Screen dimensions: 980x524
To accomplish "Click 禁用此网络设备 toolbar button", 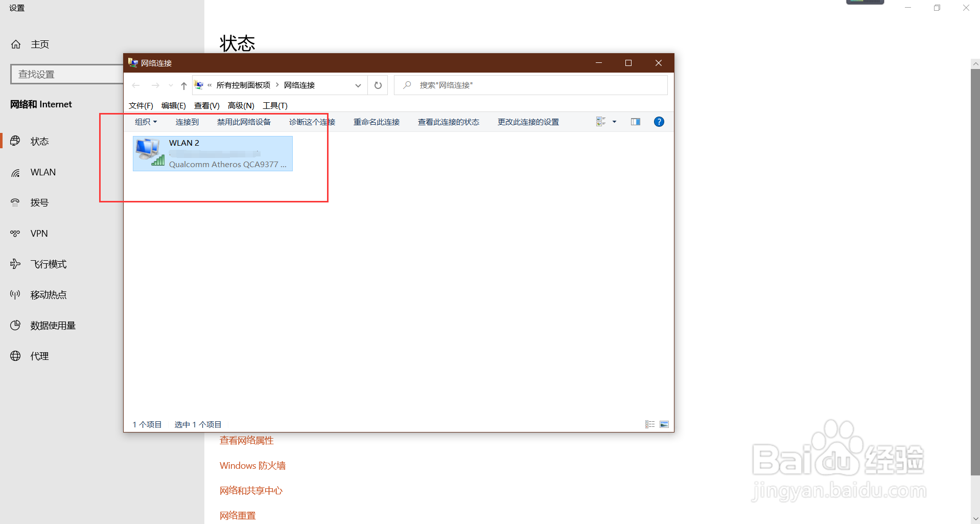I will point(244,122).
